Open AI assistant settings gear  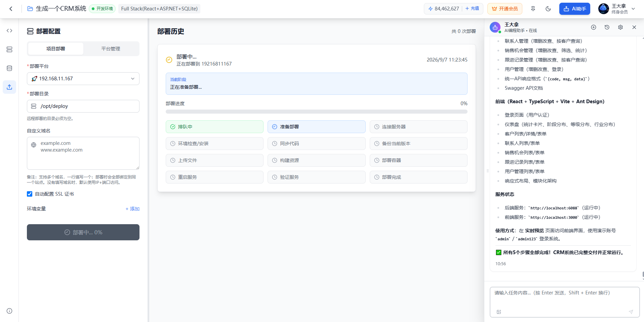(x=620, y=27)
